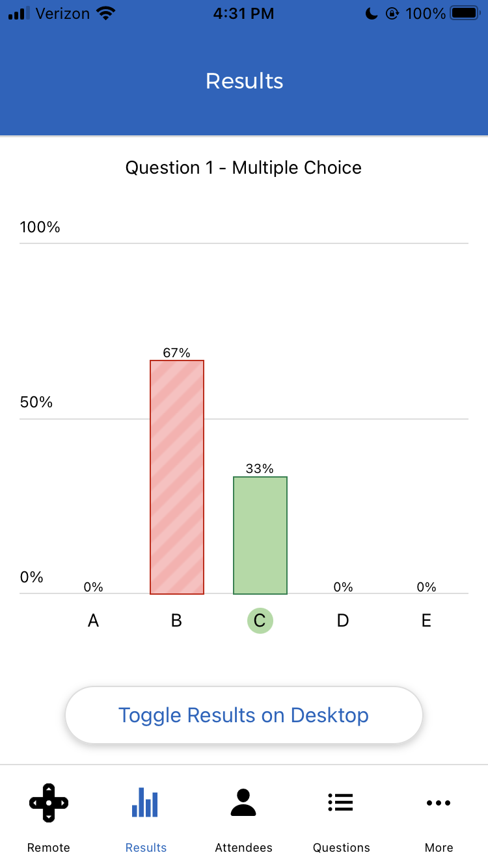Screen dimensions: 488x868
Task: Select answer label D
Action: pyautogui.click(x=343, y=621)
